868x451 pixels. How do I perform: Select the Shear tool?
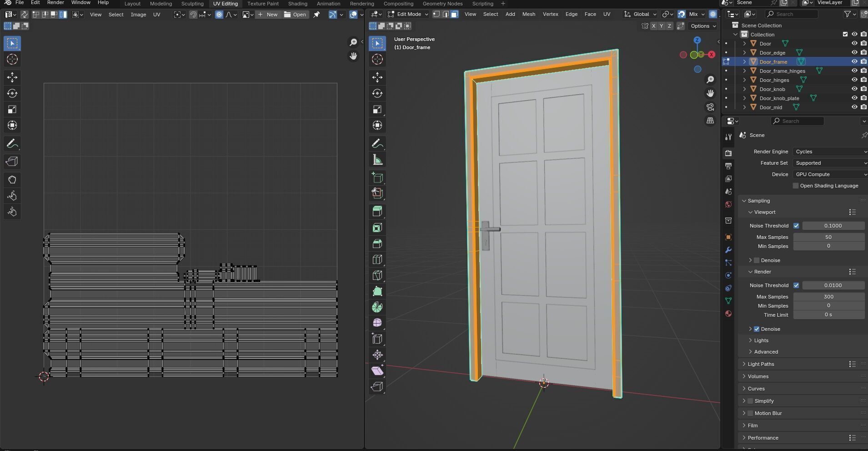coord(377,371)
